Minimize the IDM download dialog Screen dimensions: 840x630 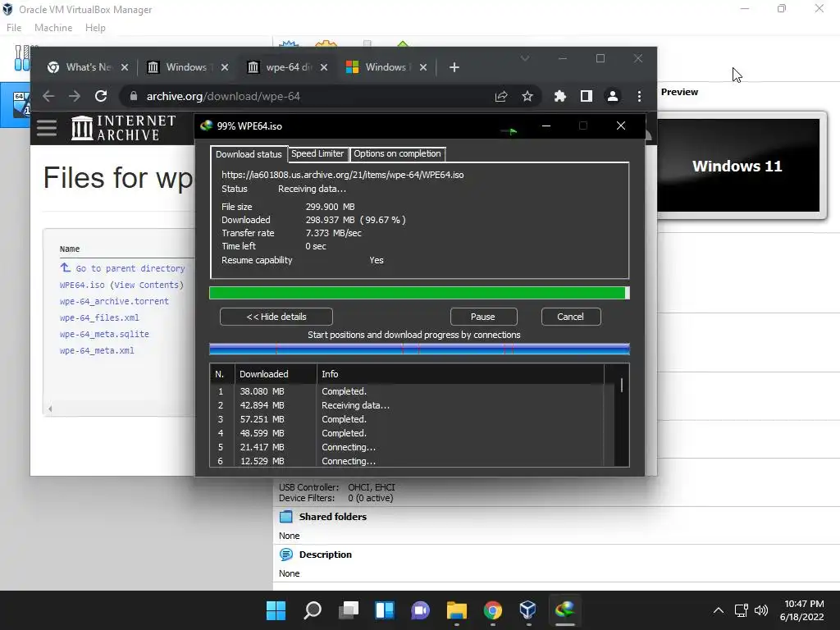click(546, 126)
